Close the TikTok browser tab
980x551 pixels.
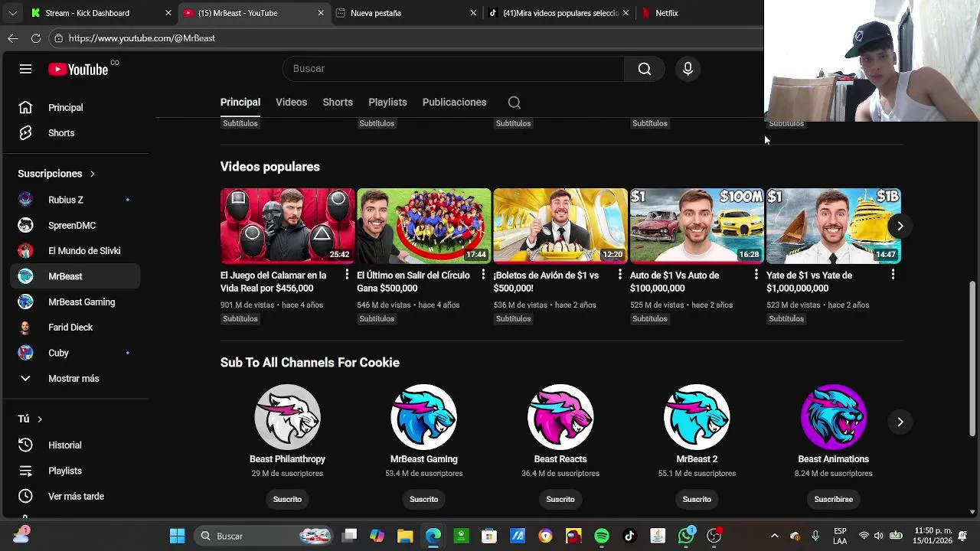pos(626,13)
